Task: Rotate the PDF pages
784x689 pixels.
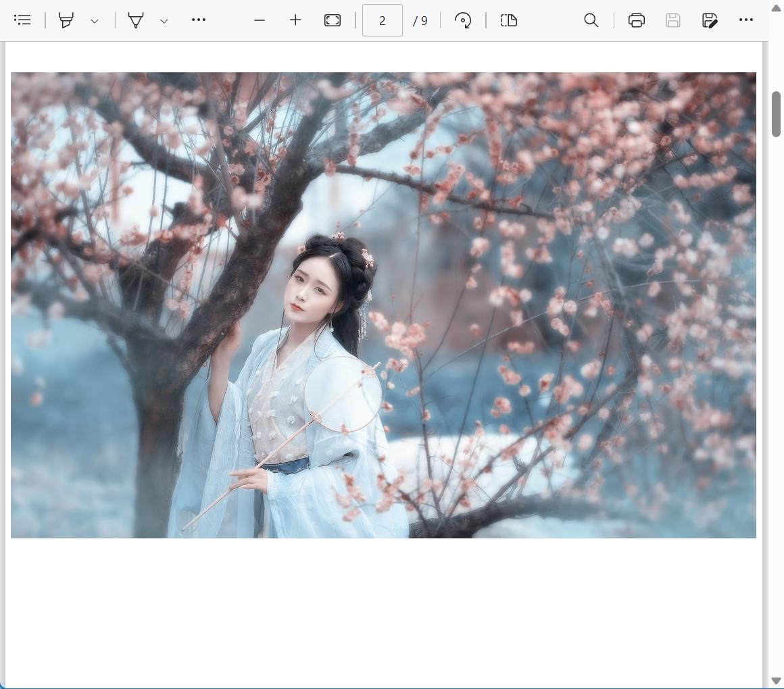Action: pyautogui.click(x=463, y=20)
